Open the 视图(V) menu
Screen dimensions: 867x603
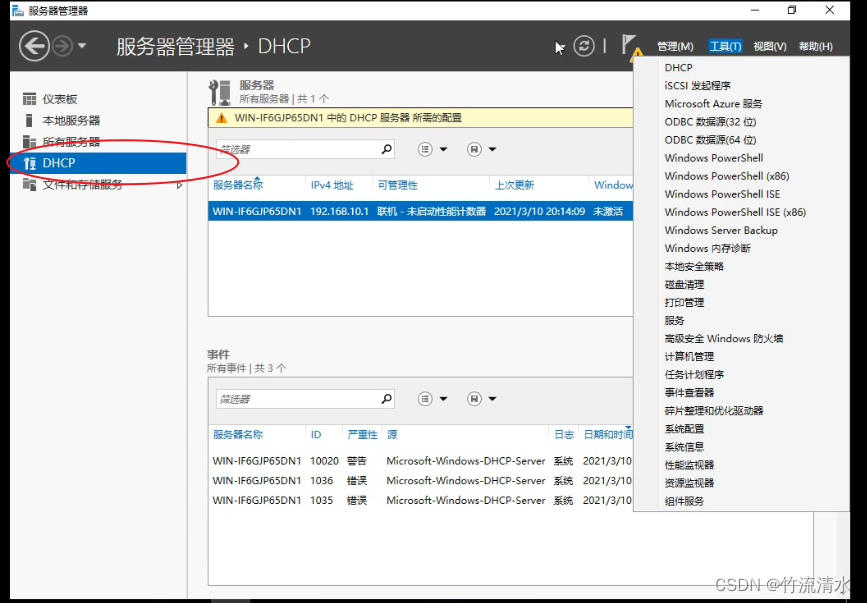point(770,47)
